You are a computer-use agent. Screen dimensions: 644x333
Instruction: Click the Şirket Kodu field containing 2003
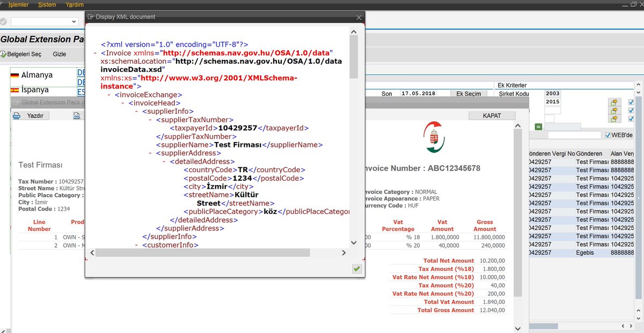coord(553,94)
